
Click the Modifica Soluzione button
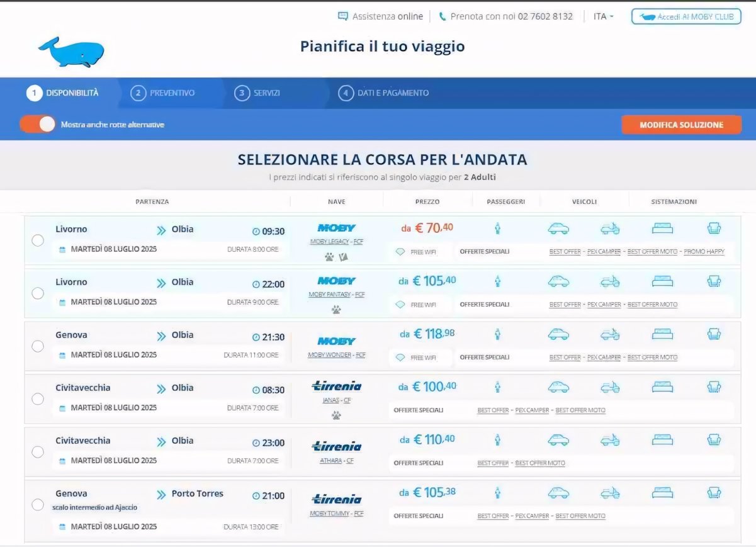[x=681, y=125]
